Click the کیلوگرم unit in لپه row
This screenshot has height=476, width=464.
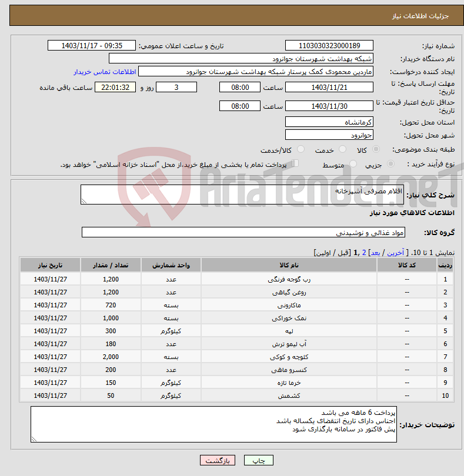(171, 331)
